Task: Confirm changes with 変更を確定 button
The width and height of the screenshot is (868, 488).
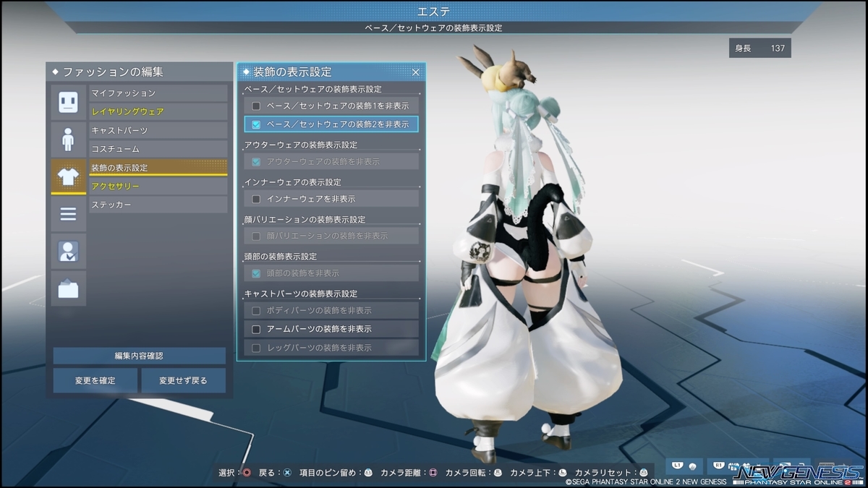Action: (x=95, y=380)
